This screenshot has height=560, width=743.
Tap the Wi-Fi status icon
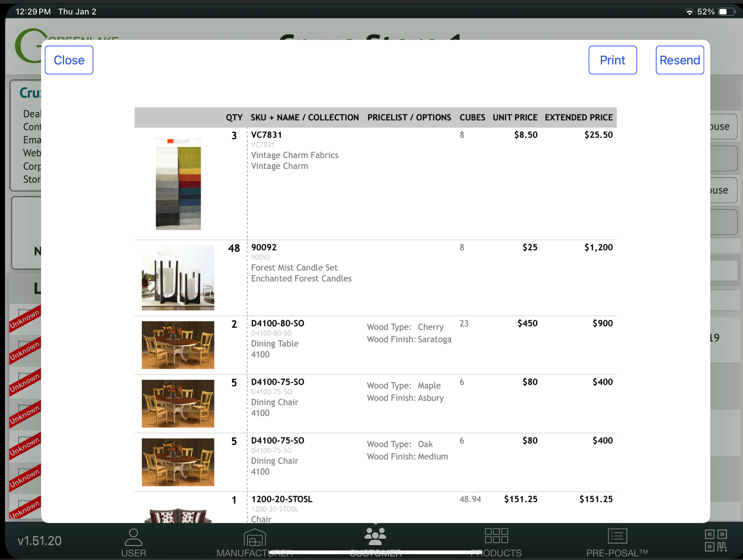(689, 12)
